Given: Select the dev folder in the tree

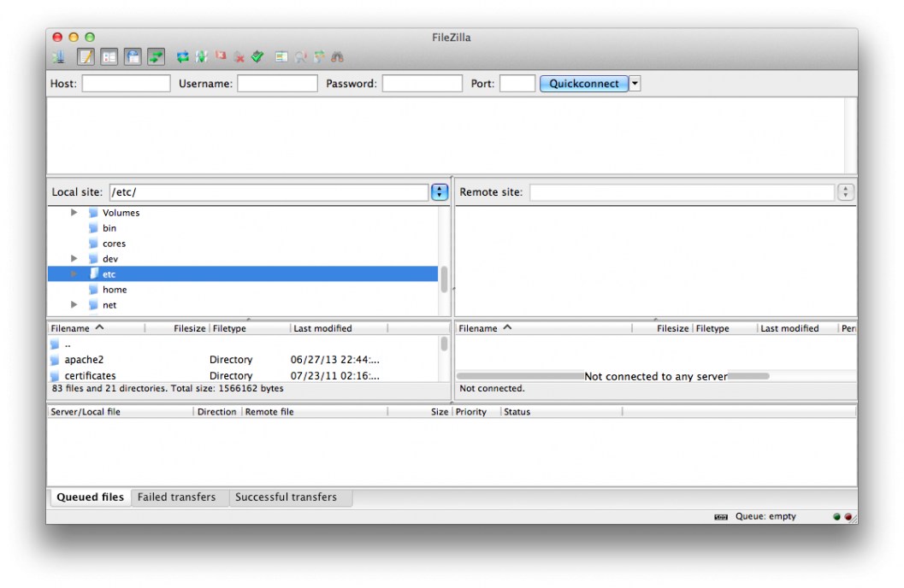Looking at the screenshot, I should [x=110, y=259].
